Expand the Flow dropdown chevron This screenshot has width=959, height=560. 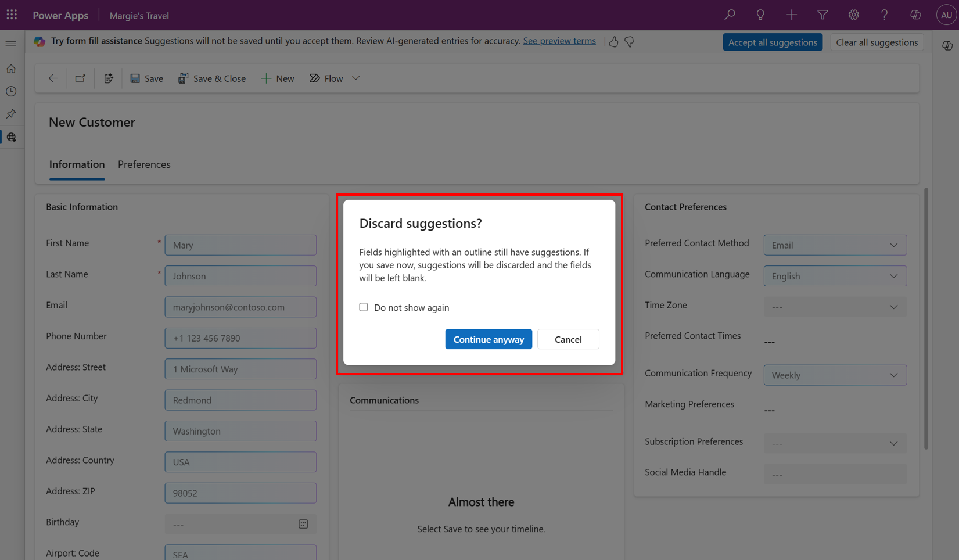tap(355, 78)
